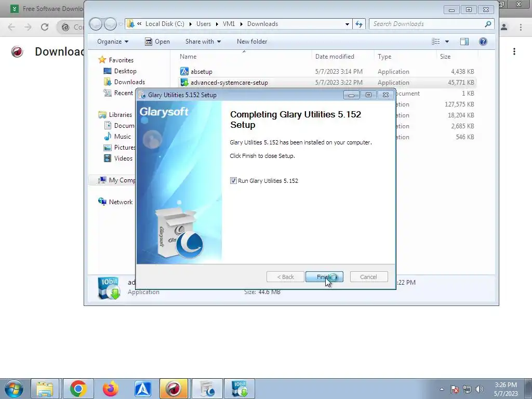Click VM1 in the address breadcrumb
Image resolution: width=532 pixels, height=399 pixels.
[x=229, y=24]
